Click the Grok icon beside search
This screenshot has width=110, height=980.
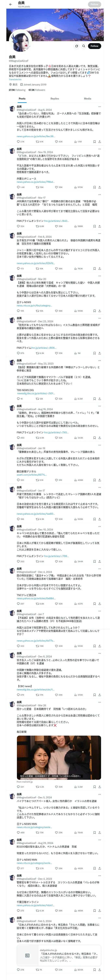[76, 46]
